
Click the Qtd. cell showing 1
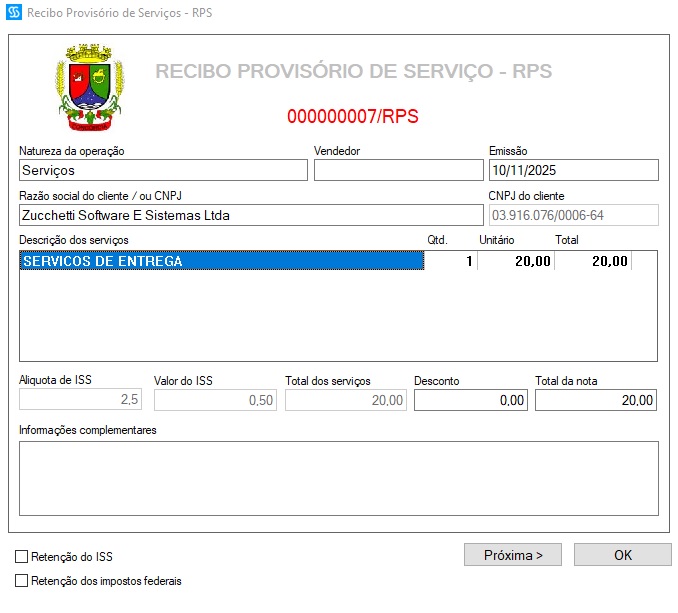coord(451,261)
